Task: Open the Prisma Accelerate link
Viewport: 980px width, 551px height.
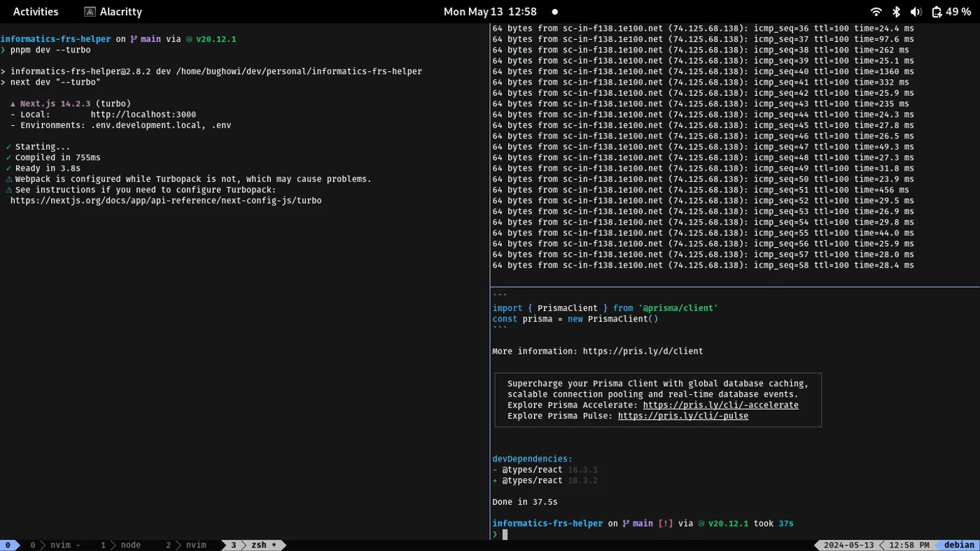Action: pos(720,405)
